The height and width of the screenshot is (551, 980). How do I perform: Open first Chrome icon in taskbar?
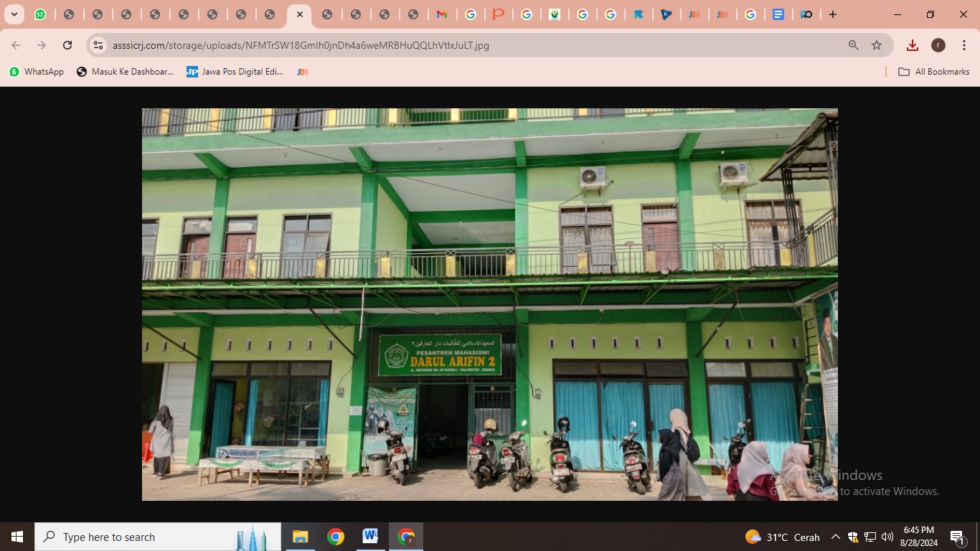[335, 537]
